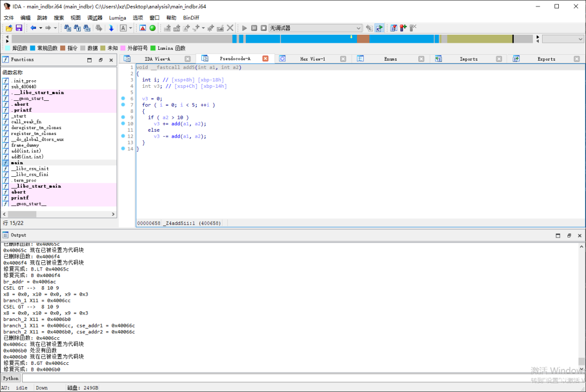Toggle breakpoint dot on pseudocode line 10
The image size is (586, 392).
tap(123, 123)
